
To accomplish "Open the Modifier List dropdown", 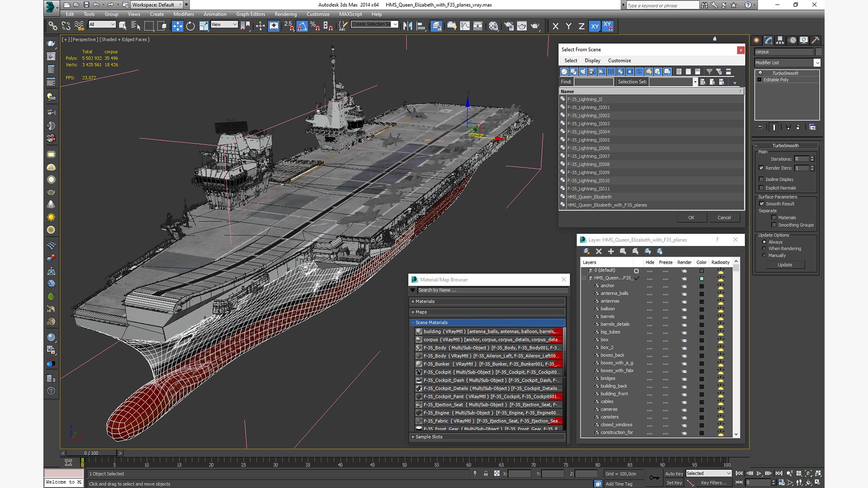I will coord(817,63).
